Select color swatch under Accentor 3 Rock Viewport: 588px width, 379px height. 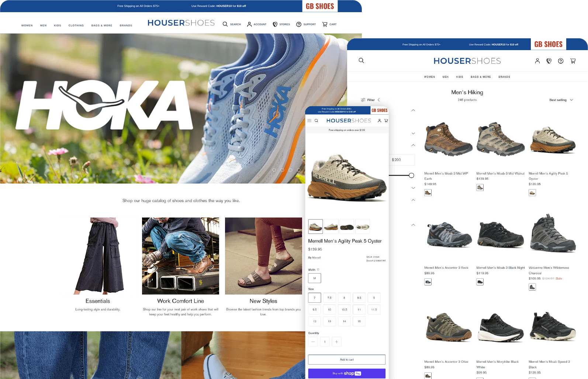point(428,282)
